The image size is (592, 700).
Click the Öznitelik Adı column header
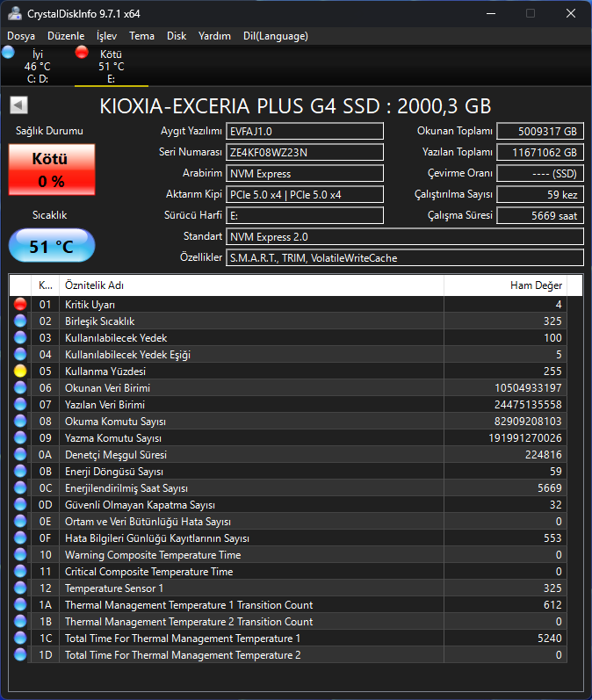pos(251,285)
